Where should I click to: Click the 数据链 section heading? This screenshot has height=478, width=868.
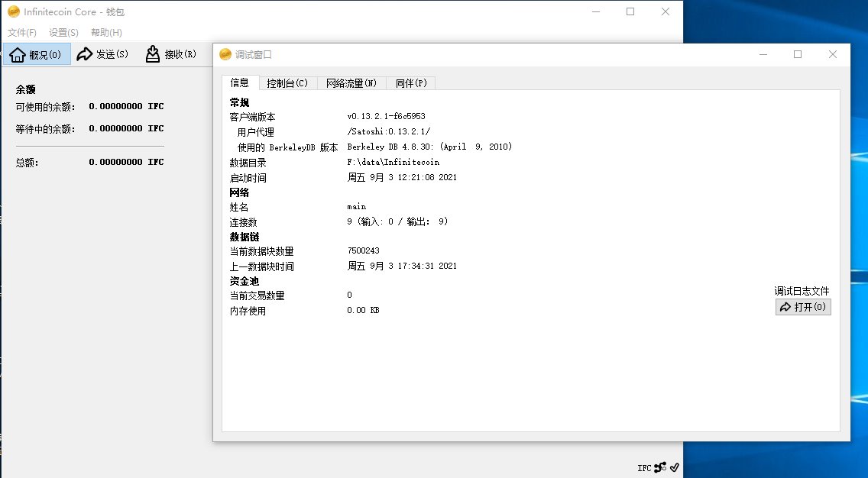(245, 237)
